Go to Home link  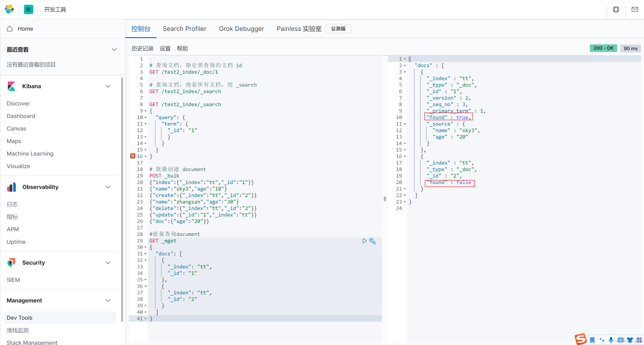tap(25, 29)
